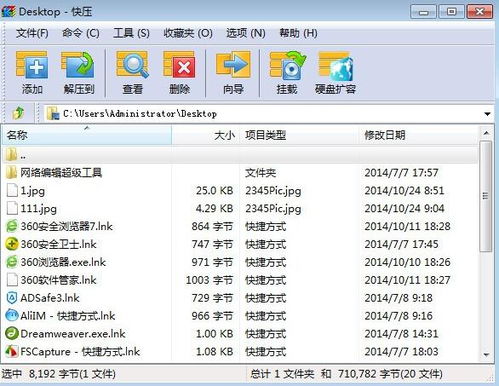
Task: Click the 添加 (Add) toolbar icon
Action: pyautogui.click(x=32, y=65)
